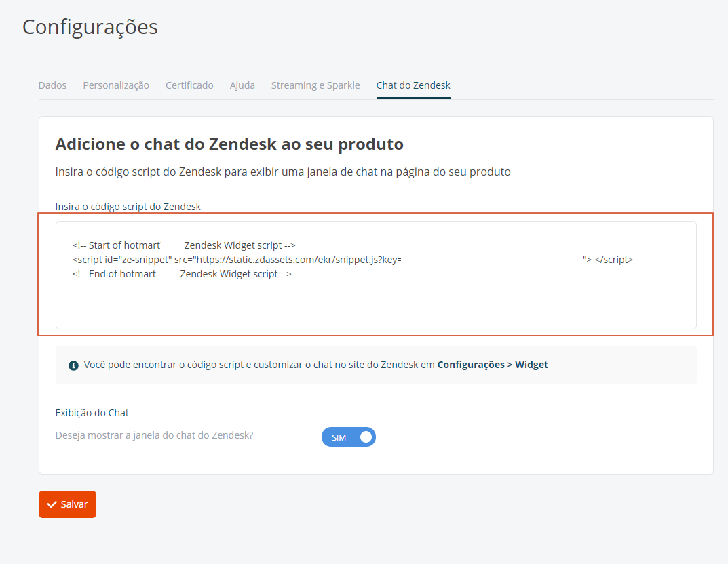Image resolution: width=728 pixels, height=564 pixels.
Task: Open the Streaming e Sparkle tab
Action: (315, 85)
